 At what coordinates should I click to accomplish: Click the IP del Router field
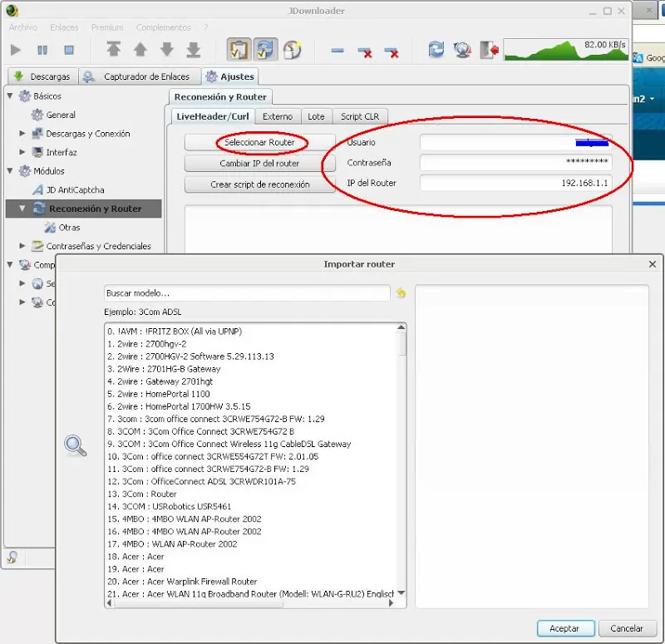point(515,183)
